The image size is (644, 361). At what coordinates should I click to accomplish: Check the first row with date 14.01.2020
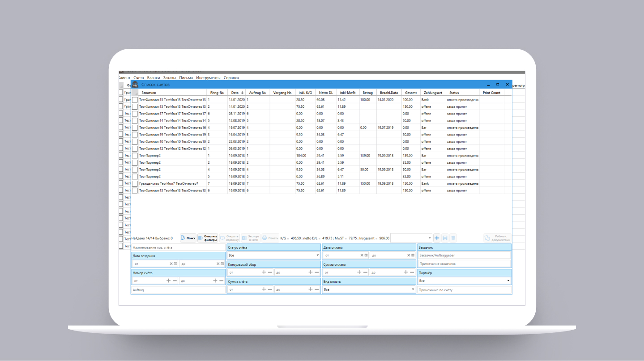pyautogui.click(x=135, y=100)
